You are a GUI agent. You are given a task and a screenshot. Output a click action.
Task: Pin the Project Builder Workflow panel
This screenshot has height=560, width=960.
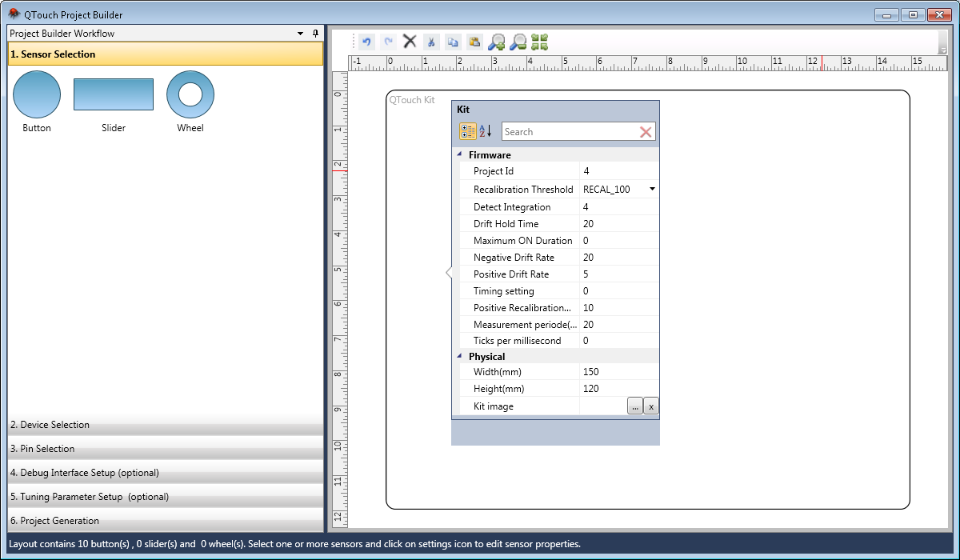coord(315,34)
